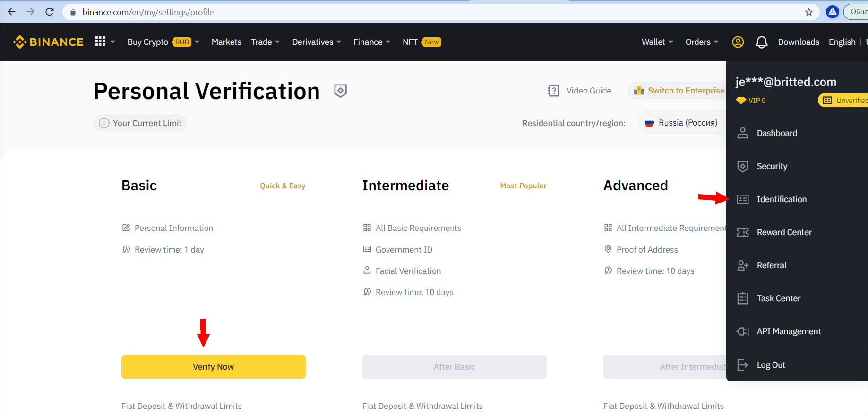Screen dimensions: 868x415
Task: Click the Government ID requirement text
Action: pos(404,250)
